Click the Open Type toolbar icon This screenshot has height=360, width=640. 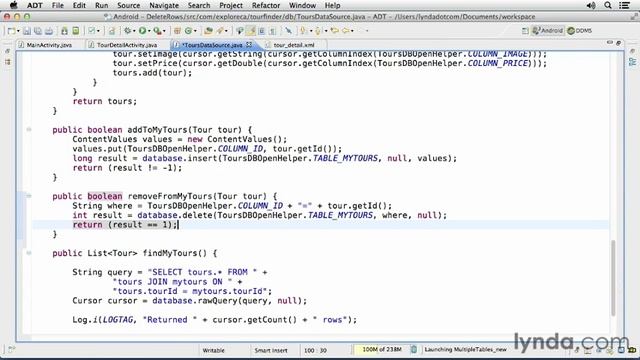[x=208, y=31]
